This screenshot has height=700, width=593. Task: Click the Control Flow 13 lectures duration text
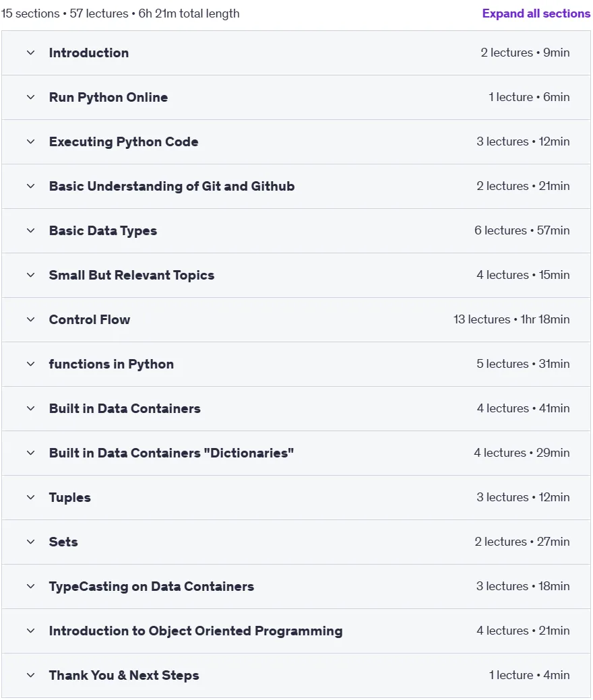511,319
